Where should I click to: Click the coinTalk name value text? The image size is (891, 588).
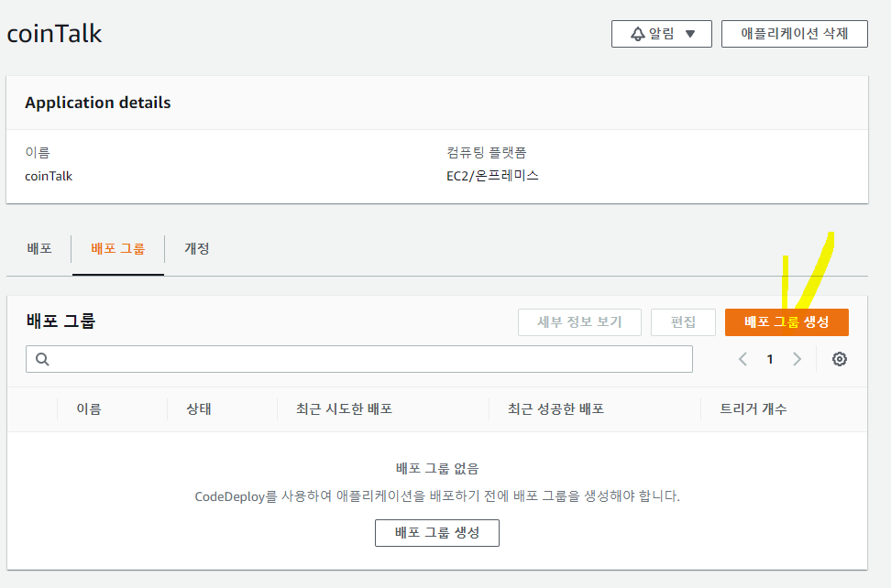point(49,176)
